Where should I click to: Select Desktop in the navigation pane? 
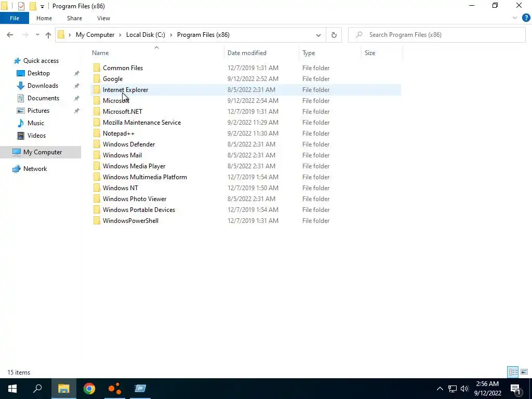coord(38,73)
